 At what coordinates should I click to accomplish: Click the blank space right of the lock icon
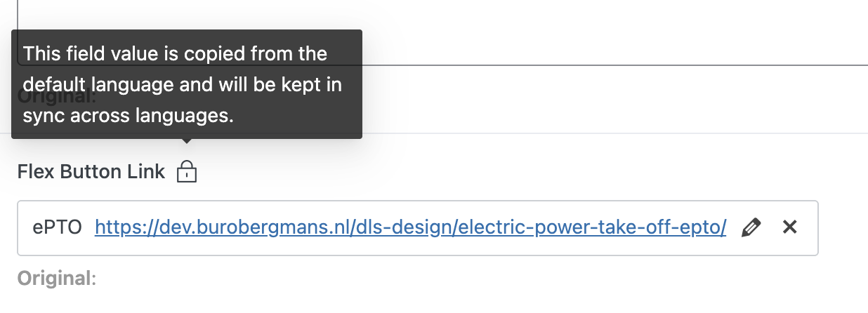492,171
